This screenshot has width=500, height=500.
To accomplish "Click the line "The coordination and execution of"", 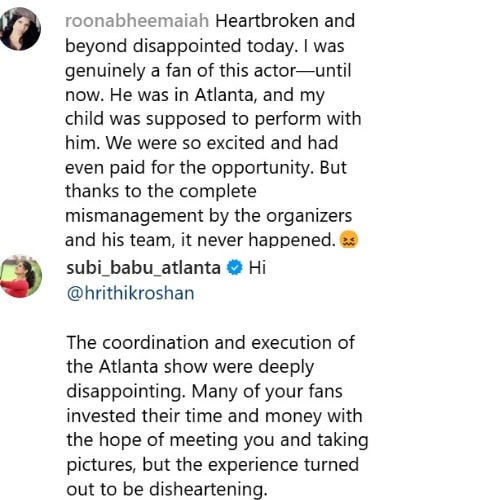I will tap(211, 343).
